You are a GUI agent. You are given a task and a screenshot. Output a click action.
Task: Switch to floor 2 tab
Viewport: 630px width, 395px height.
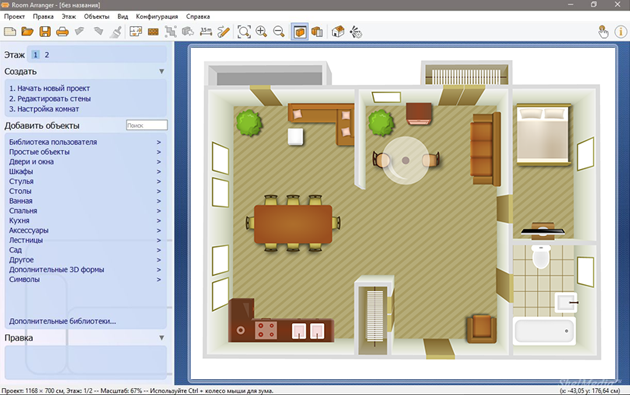47,55
